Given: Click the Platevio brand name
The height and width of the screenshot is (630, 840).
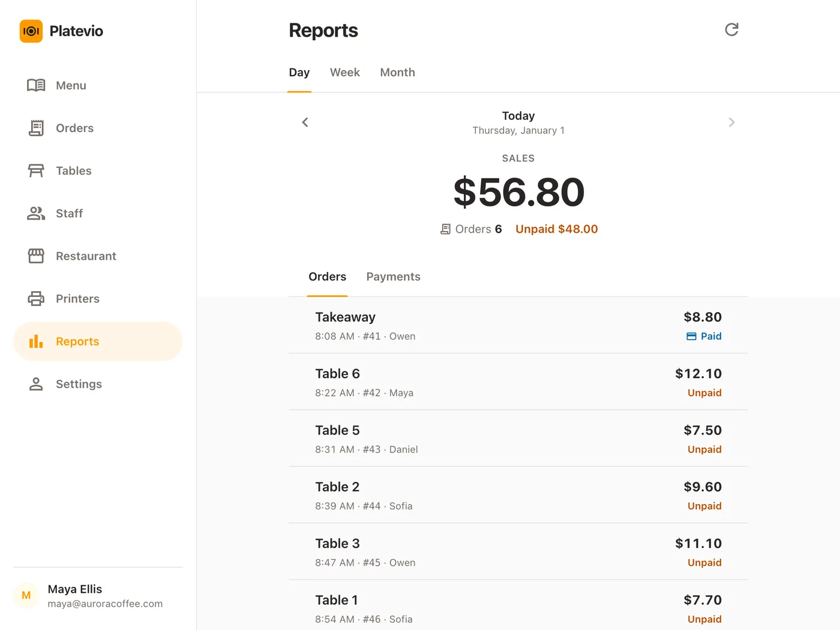Looking at the screenshot, I should (76, 31).
